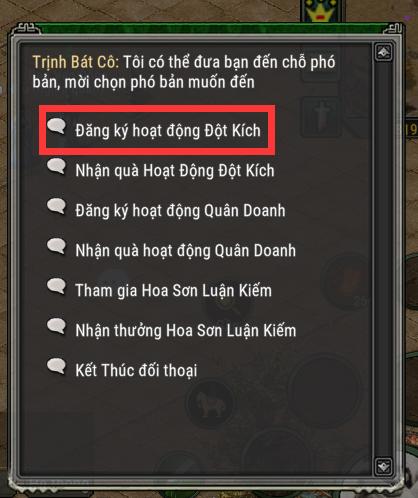Click bubble icon beside Tham gia Hoa Sơn
418x498 pixels.
pyautogui.click(x=57, y=286)
